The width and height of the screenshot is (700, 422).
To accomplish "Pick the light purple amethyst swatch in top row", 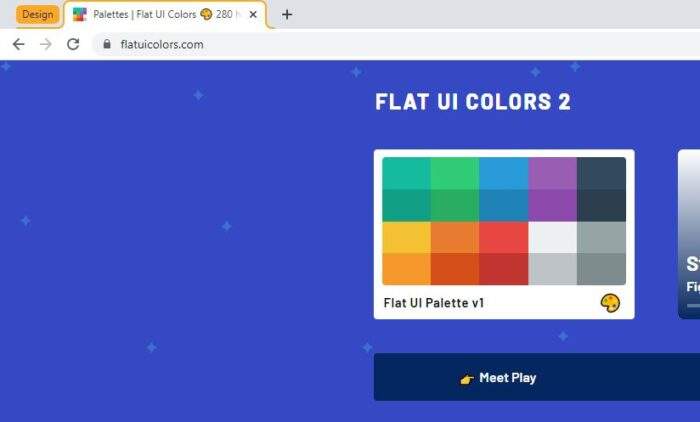I will (552, 173).
